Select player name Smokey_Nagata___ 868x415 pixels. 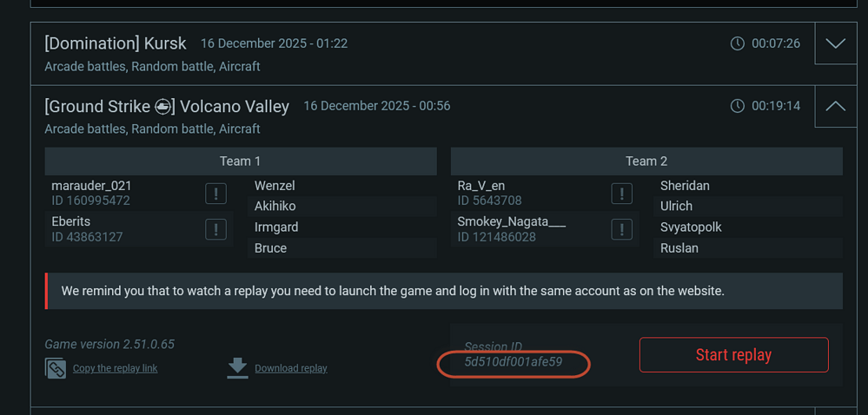pyautogui.click(x=511, y=221)
